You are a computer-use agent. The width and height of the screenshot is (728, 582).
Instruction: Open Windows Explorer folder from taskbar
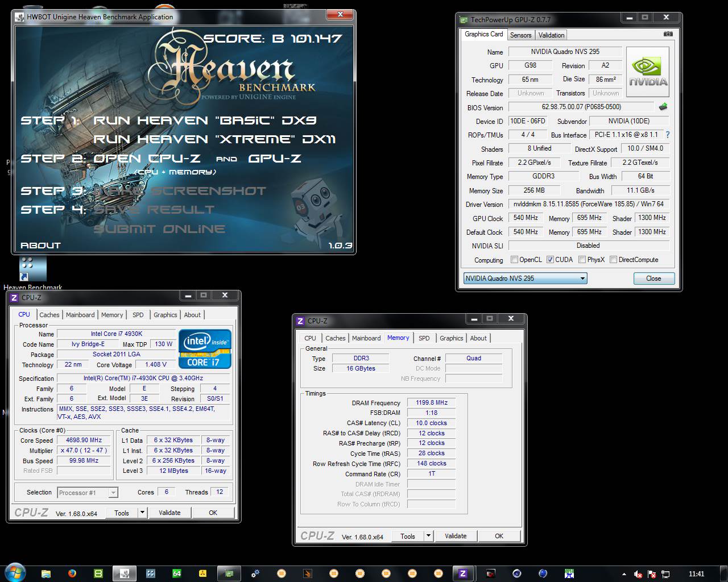pyautogui.click(x=46, y=573)
